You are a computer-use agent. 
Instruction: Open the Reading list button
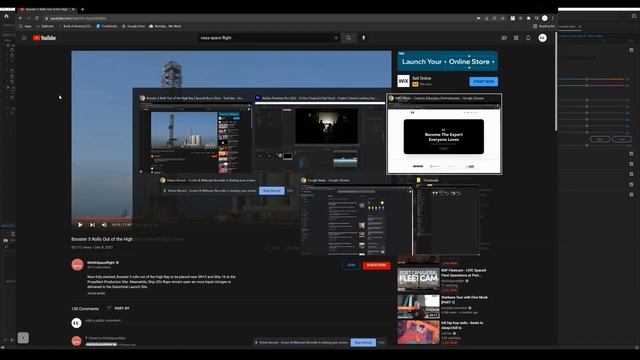pyautogui.click(x=544, y=26)
